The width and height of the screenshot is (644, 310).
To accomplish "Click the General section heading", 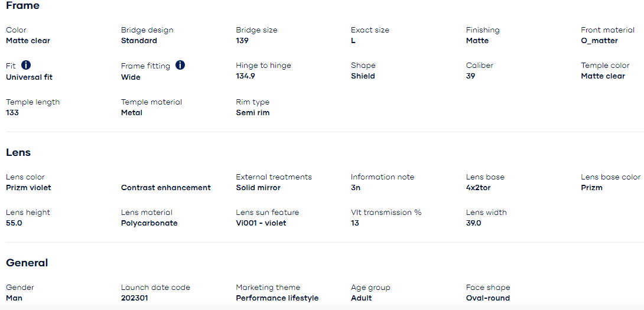I will tap(27, 263).
